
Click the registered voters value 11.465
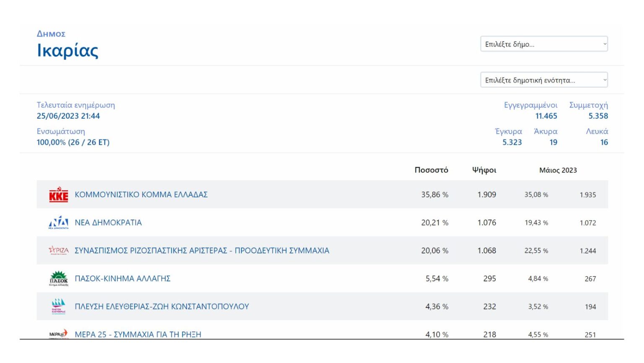[546, 116]
